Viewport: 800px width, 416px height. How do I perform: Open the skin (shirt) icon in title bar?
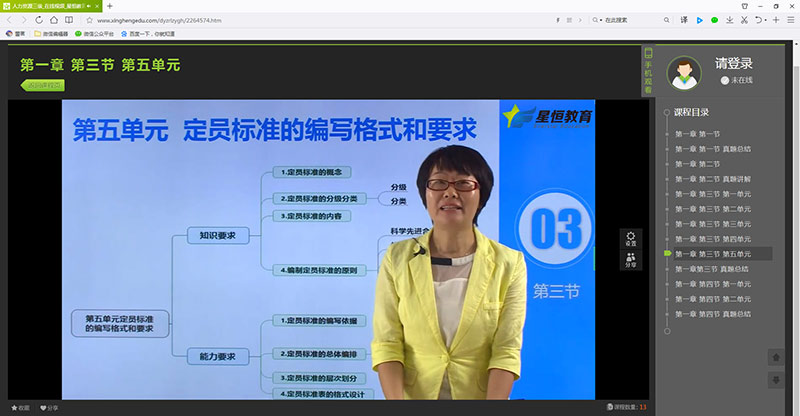(x=744, y=6)
